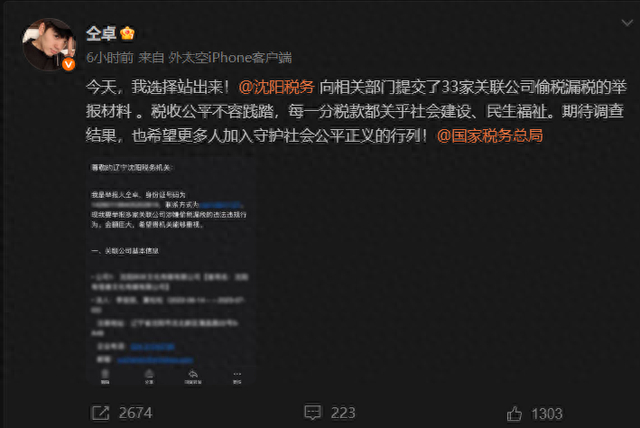
Task: Click the 6小时前 timestamp
Action: (110, 58)
